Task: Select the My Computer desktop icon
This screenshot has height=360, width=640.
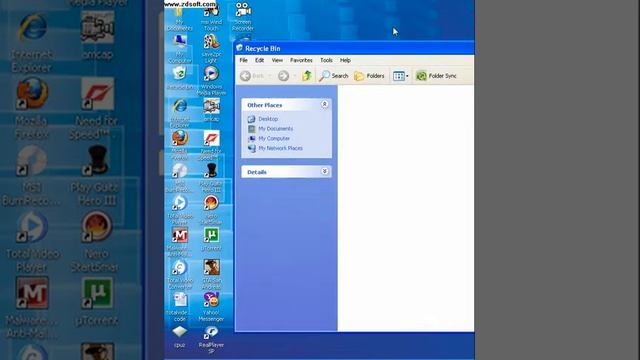Action: click(180, 49)
